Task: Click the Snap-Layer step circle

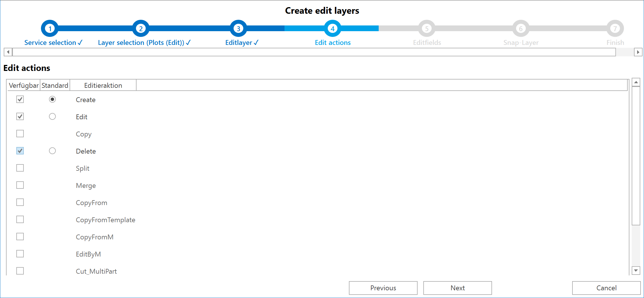Action: 521,28
